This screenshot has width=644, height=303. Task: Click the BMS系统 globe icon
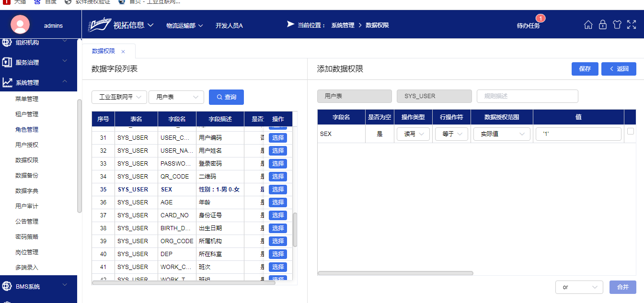(x=7, y=286)
